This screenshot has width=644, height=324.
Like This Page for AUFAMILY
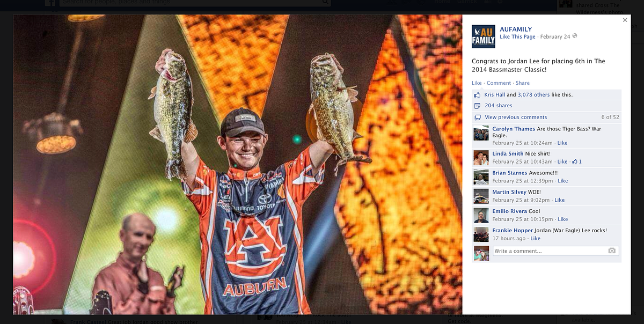pyautogui.click(x=517, y=36)
